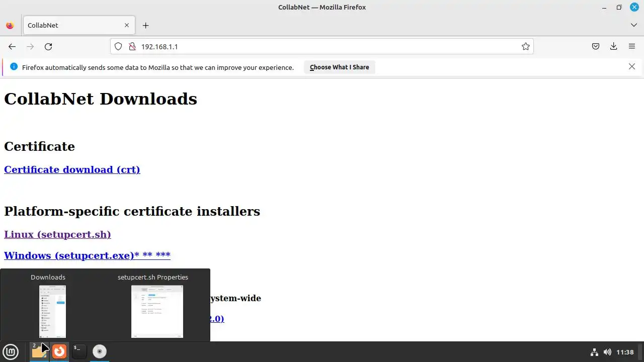List all tabs dropdown

tap(634, 25)
